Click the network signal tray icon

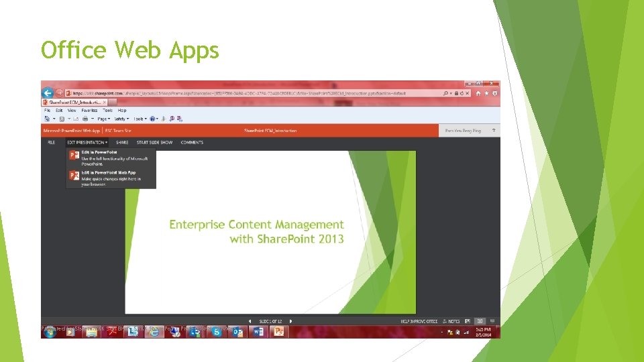pyautogui.click(x=466, y=332)
